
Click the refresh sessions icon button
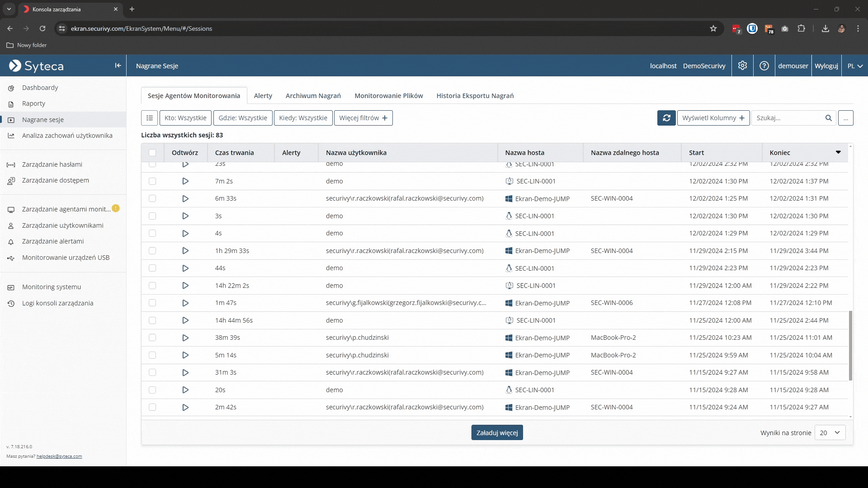(666, 118)
